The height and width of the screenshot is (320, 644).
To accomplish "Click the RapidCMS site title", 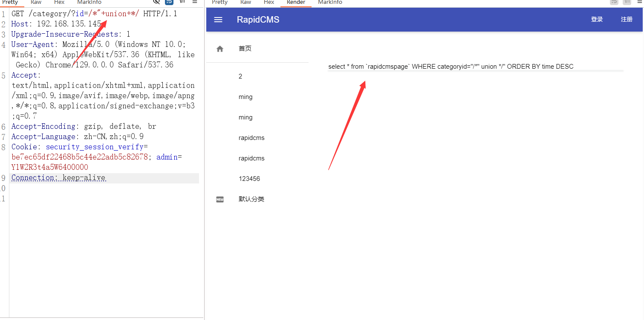I will click(x=258, y=20).
